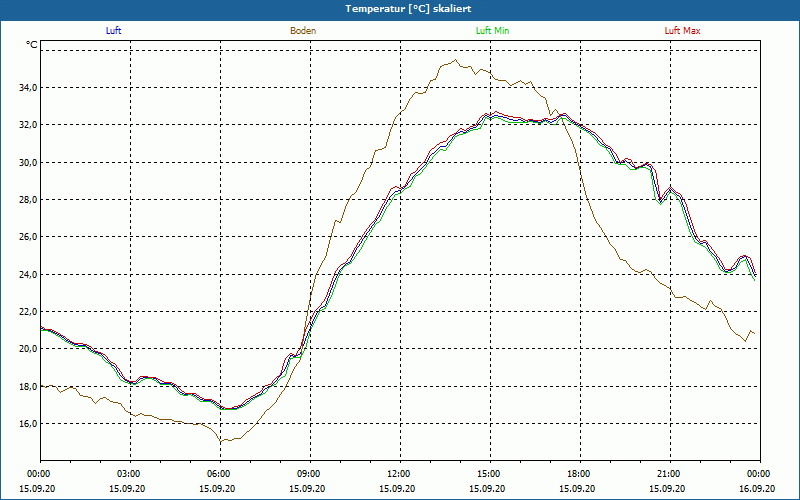This screenshot has width=800, height=500.
Task: Click the 20,0 y-axis value
Action: pos(28,349)
